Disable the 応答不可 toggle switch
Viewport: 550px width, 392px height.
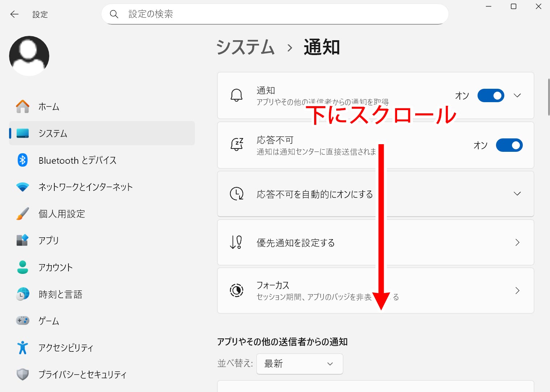coord(509,145)
